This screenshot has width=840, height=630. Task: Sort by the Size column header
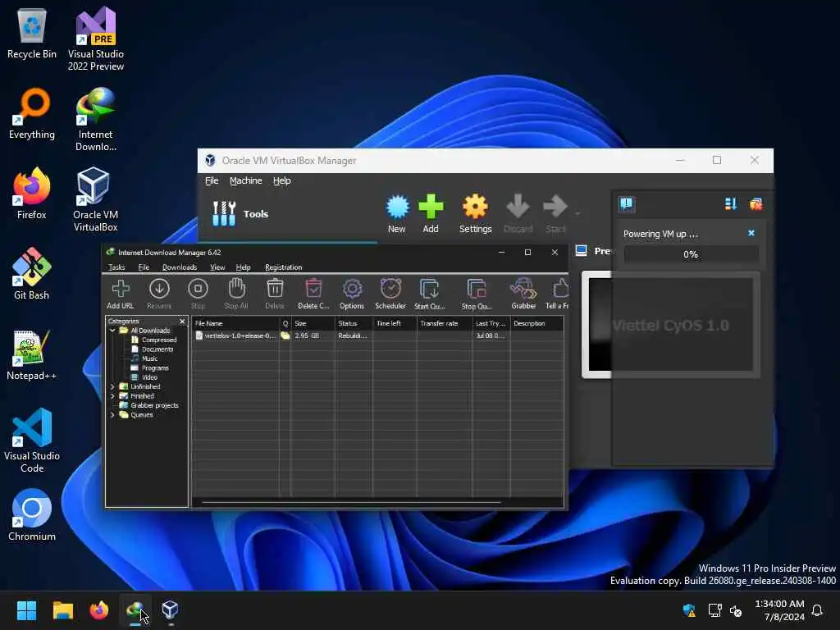[313, 323]
